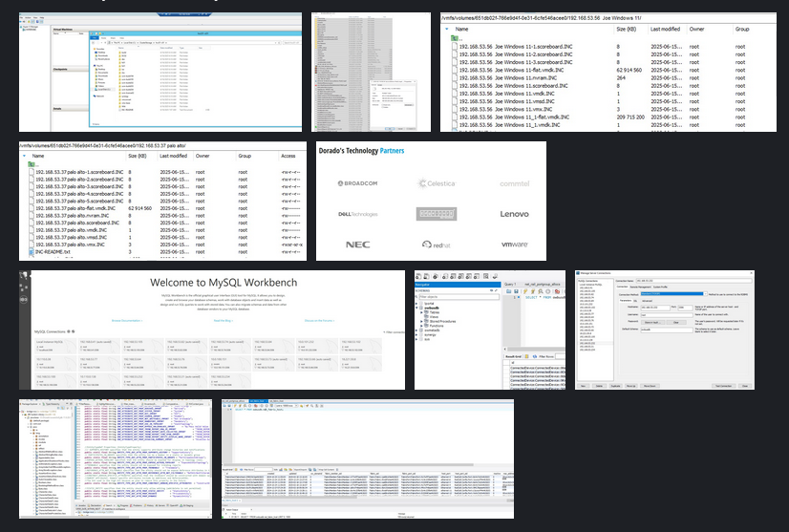The width and height of the screenshot is (789, 532).
Task: Sort palo alto listing by Name column
Action: tap(38, 155)
